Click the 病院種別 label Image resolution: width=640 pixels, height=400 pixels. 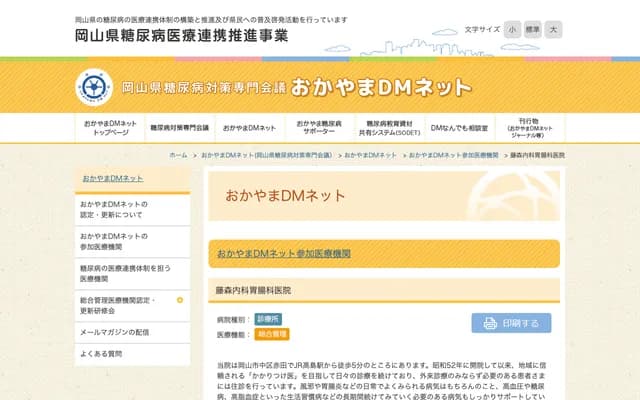pos(233,320)
